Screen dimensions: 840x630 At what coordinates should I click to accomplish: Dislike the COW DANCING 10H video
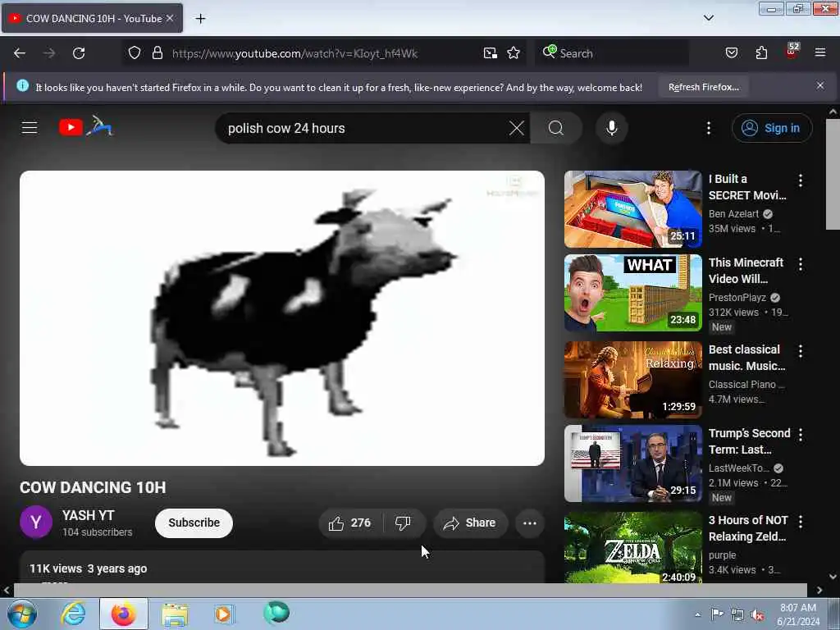pos(403,523)
